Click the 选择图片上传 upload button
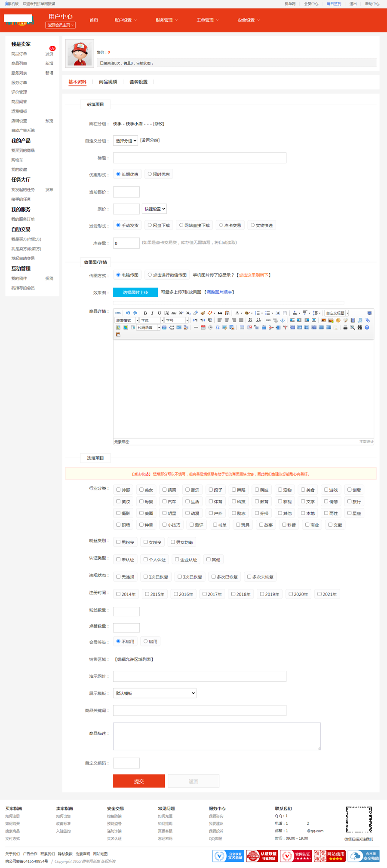 (x=135, y=292)
